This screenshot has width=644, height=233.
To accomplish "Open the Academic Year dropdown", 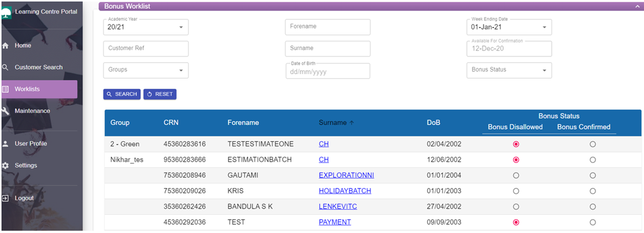I will (181, 27).
